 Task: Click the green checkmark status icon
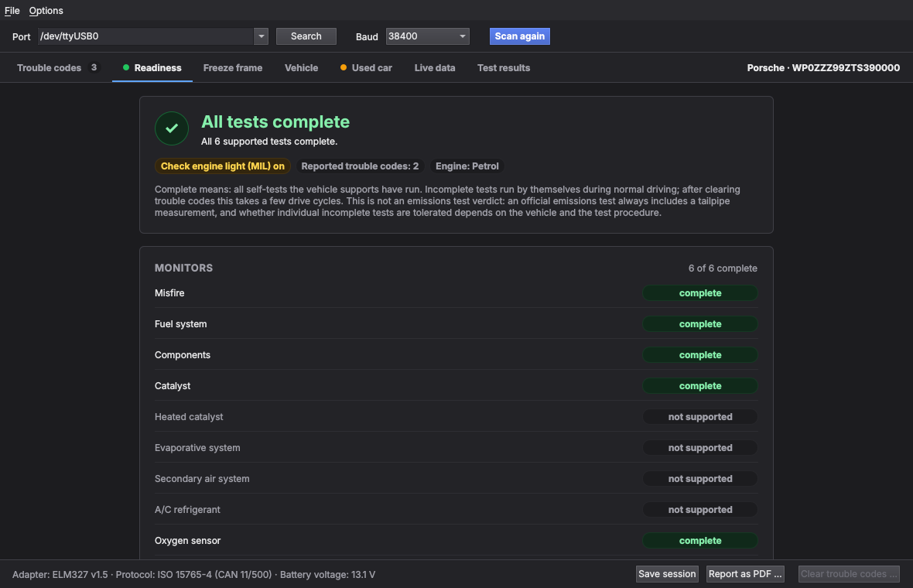click(171, 128)
